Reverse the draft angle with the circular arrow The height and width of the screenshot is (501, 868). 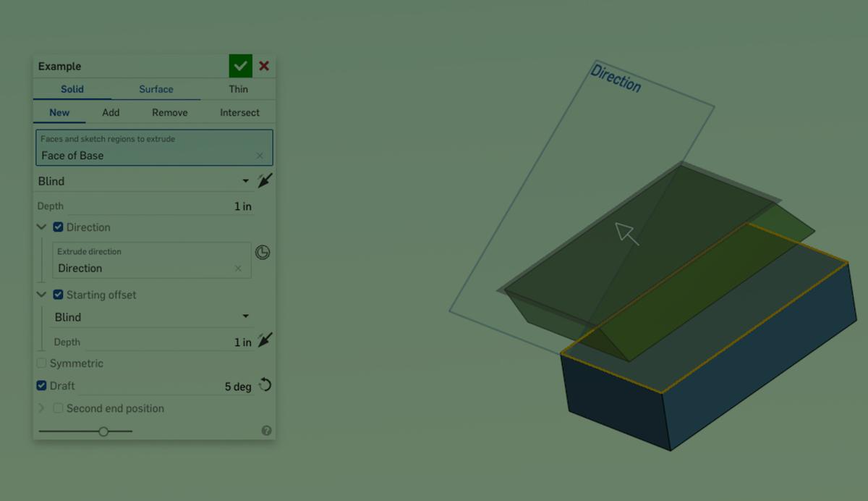pos(265,385)
